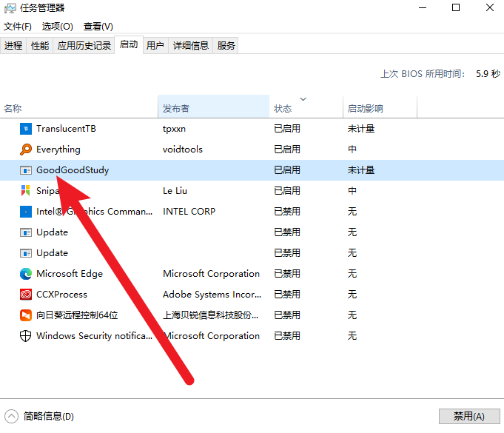Viewport: 504px width, 433px height.
Task: Click the Intel Graphics Command icon
Action: [26, 212]
